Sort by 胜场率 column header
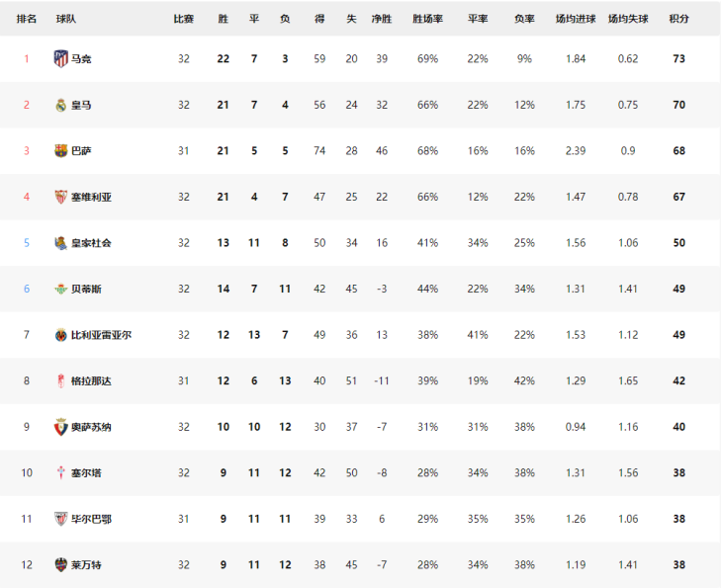722x588 pixels. [x=427, y=19]
